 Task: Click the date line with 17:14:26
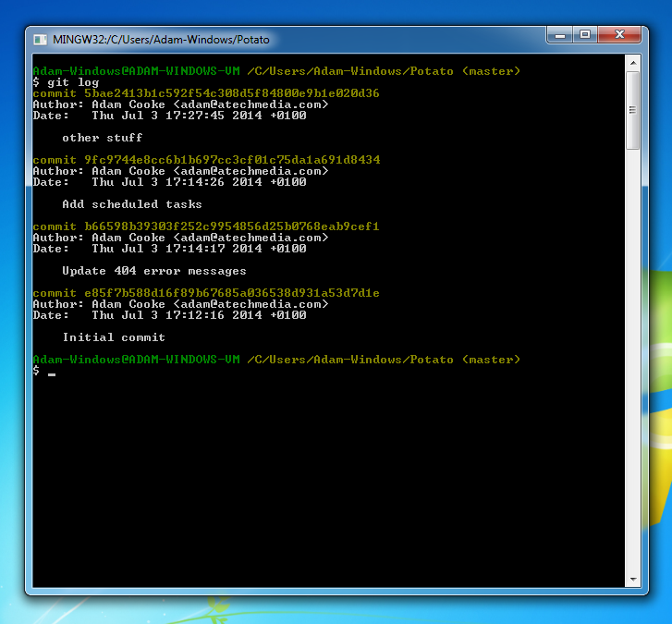(170, 182)
